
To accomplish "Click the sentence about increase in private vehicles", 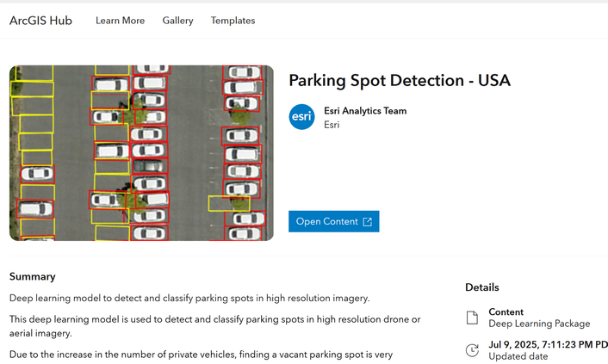I will click(x=201, y=355).
